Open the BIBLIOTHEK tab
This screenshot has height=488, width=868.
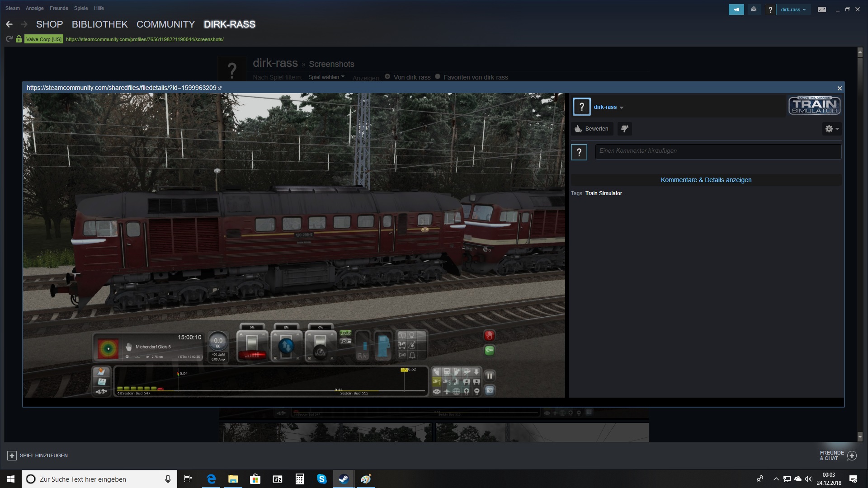tap(99, 24)
